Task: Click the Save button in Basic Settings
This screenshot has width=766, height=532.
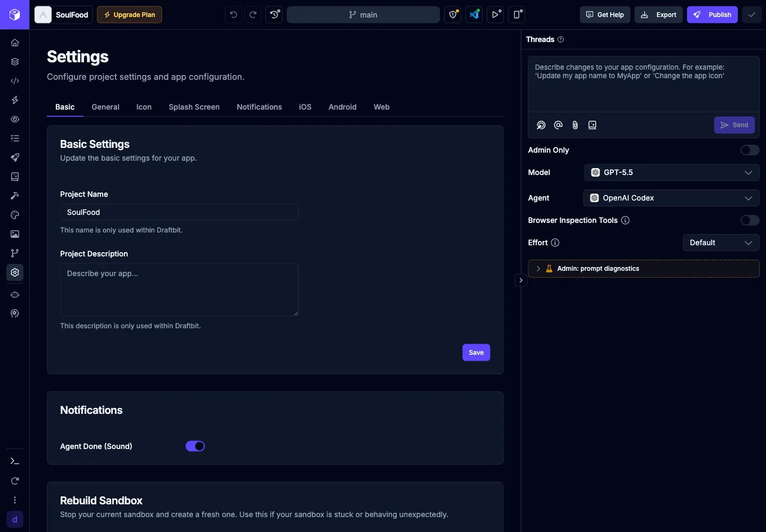Action: pos(476,353)
